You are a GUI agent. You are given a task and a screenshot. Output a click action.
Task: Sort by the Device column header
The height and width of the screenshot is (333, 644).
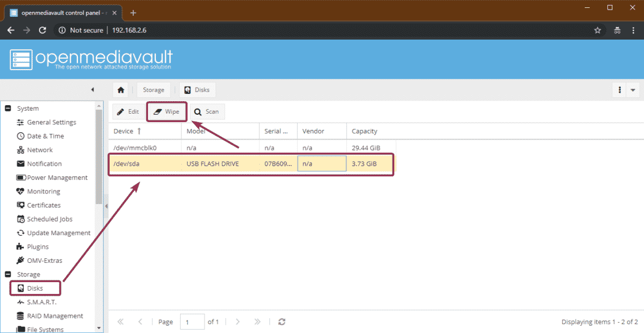[x=145, y=131]
